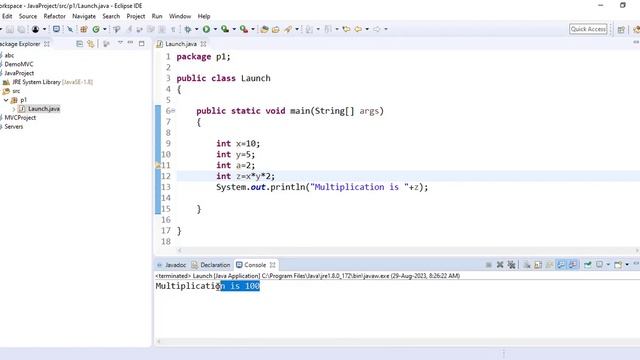Open the Forward navigation history dropdown
This screenshot has height=360, width=640.
click(386, 29)
